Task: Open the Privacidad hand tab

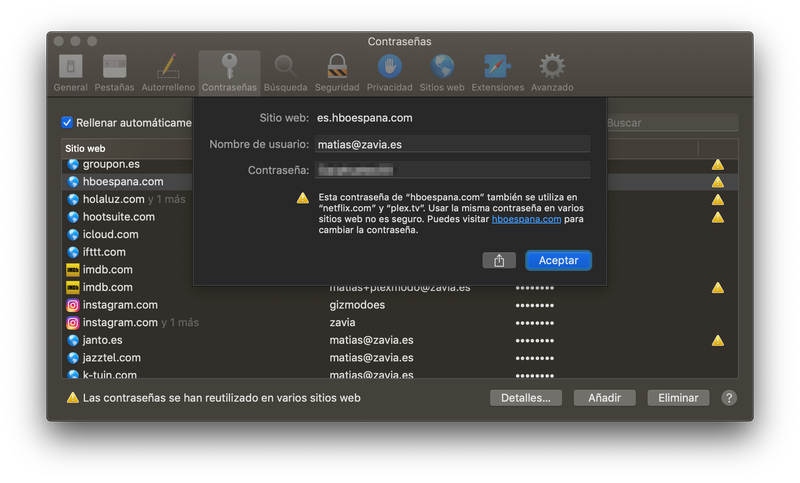Action: coord(389,73)
